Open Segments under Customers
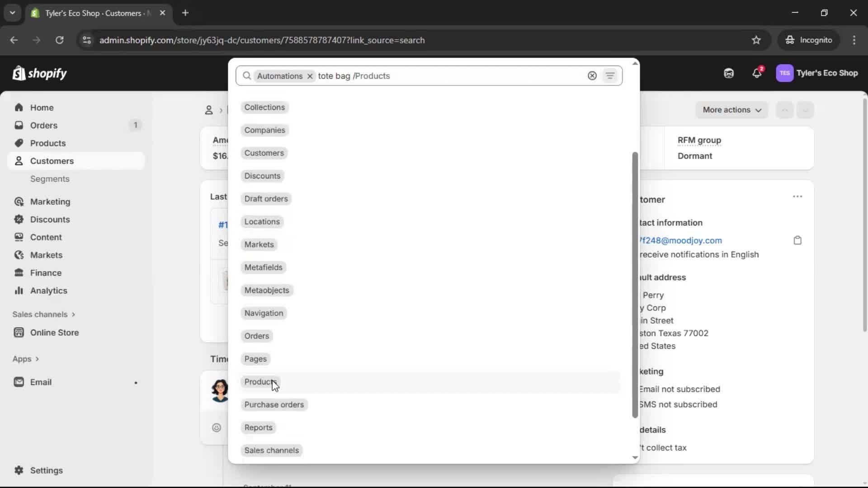The height and width of the screenshot is (488, 868). 50,179
